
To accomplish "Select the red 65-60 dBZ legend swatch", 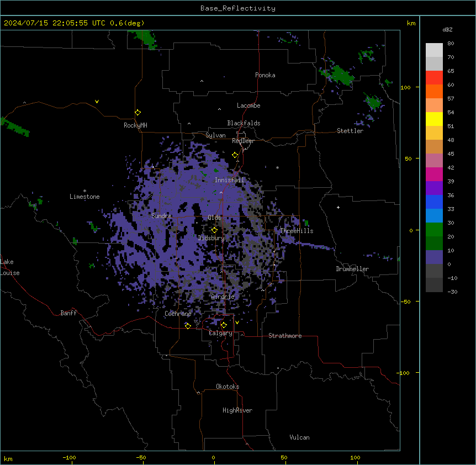I will click(434, 78).
